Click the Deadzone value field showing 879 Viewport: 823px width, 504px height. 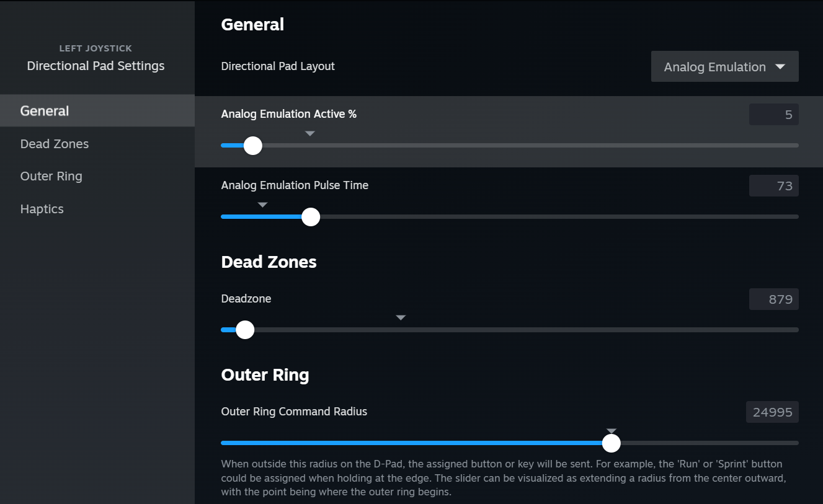pos(773,299)
